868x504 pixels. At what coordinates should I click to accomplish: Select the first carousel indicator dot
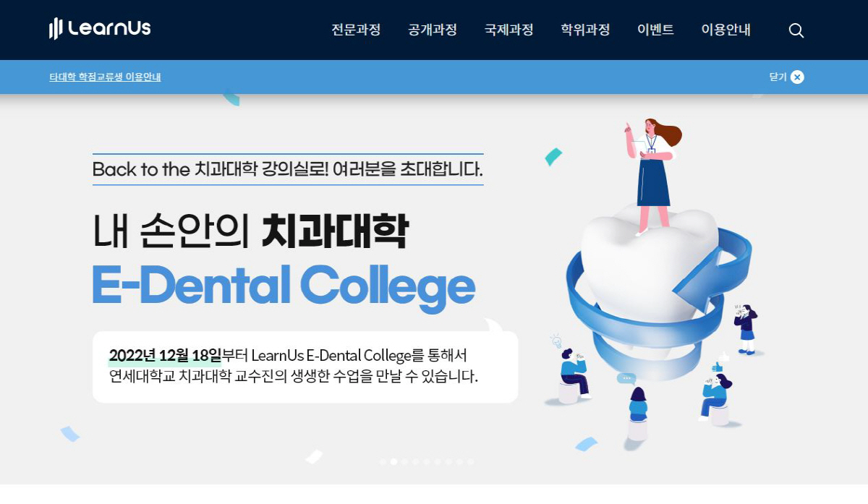click(x=383, y=461)
